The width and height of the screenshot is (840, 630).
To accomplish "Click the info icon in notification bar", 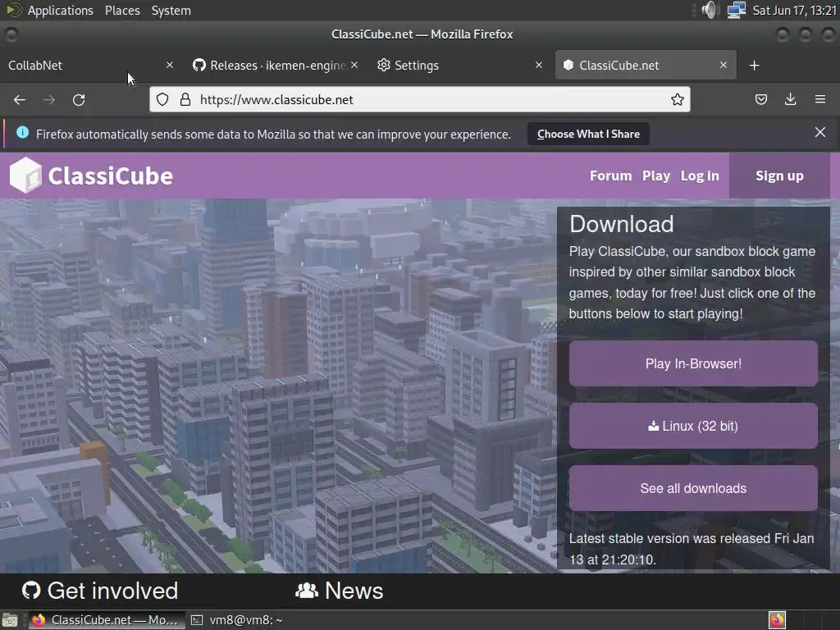I will click(x=22, y=132).
